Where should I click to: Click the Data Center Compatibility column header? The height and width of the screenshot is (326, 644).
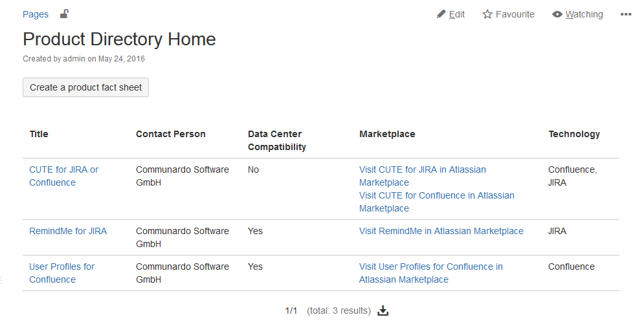(x=277, y=140)
